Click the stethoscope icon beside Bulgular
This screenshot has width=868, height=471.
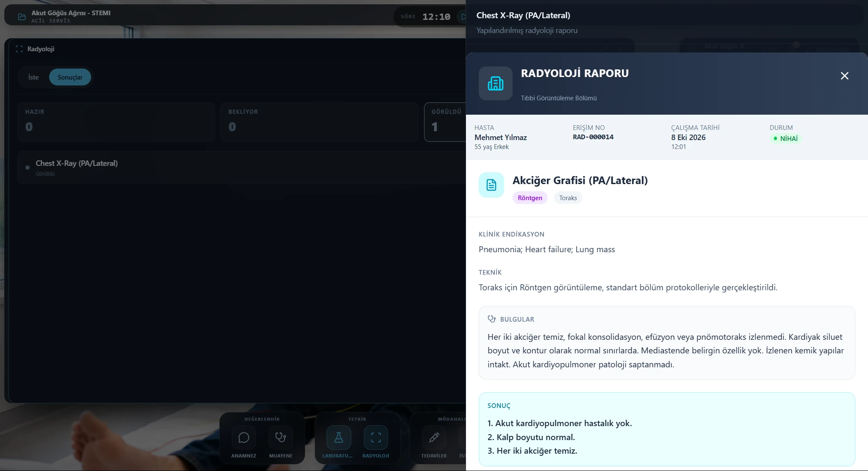(x=491, y=319)
